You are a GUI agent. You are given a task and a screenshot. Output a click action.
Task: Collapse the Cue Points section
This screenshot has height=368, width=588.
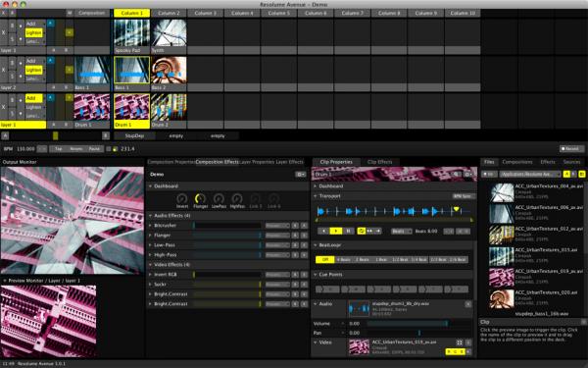[x=315, y=275]
